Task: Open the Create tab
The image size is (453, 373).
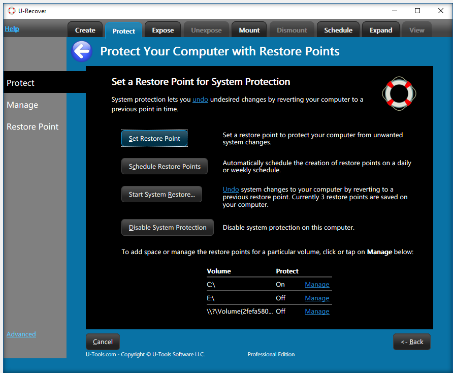Action: [85, 30]
